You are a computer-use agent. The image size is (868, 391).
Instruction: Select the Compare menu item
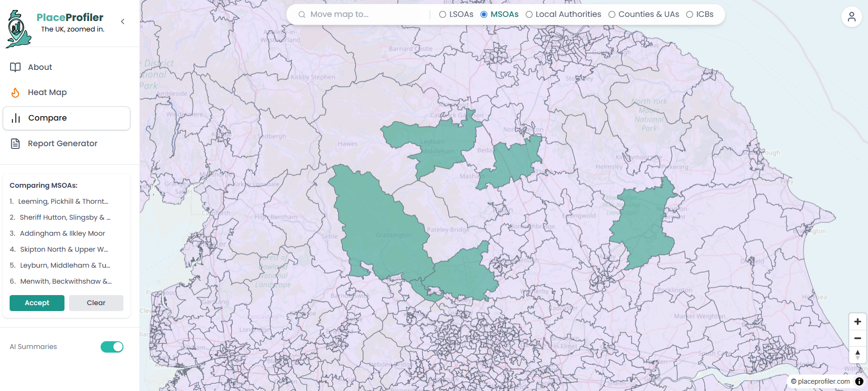tap(66, 118)
